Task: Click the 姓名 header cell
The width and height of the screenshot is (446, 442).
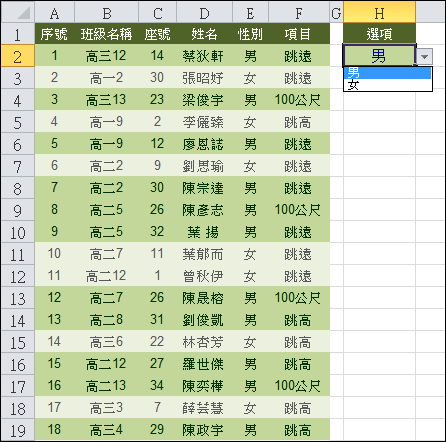Action: [204, 34]
